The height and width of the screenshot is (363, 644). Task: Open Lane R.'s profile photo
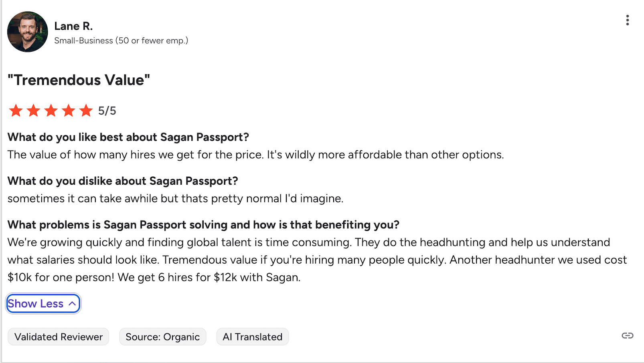pyautogui.click(x=28, y=32)
